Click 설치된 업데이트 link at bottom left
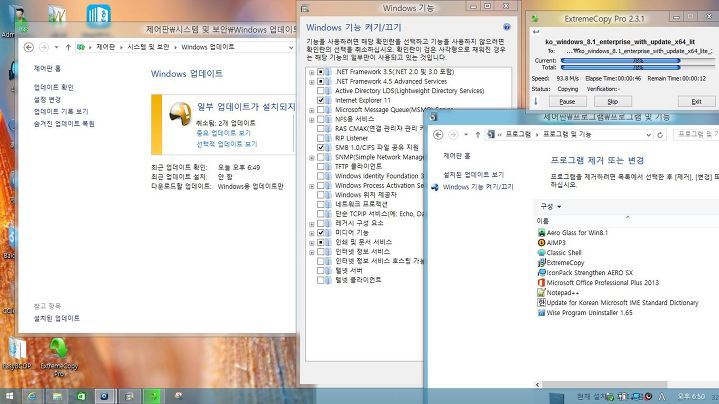Viewport: 719px width, 404px height. (x=56, y=318)
